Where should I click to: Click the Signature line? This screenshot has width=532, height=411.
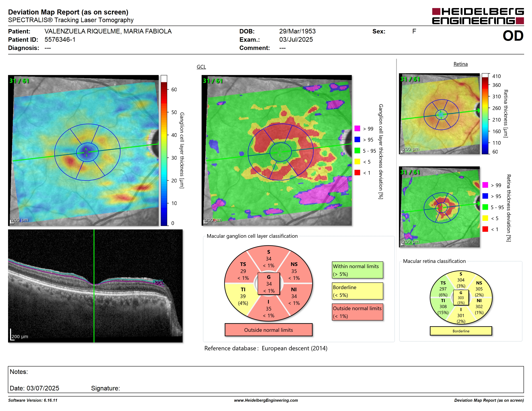(x=105, y=388)
